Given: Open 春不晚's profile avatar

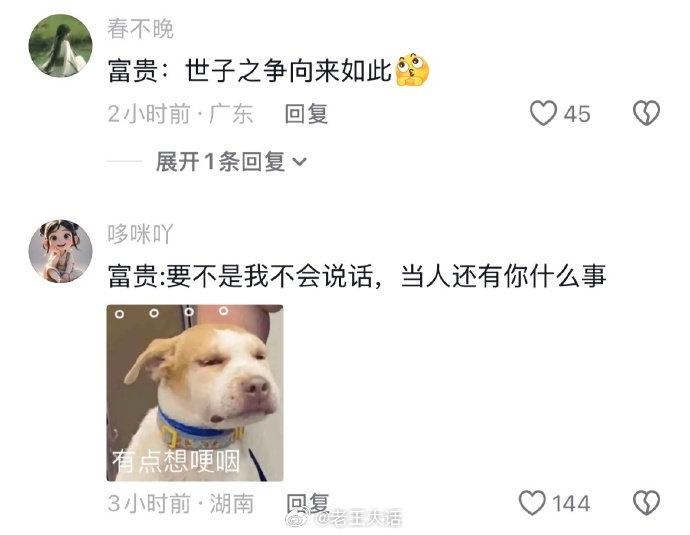Looking at the screenshot, I should tap(61, 46).
